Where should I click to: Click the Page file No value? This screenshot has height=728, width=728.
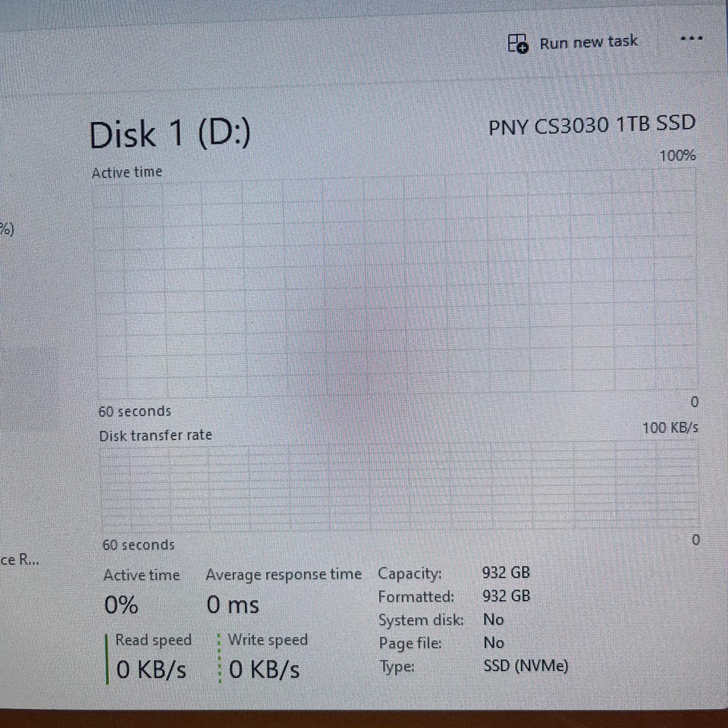[x=494, y=642]
